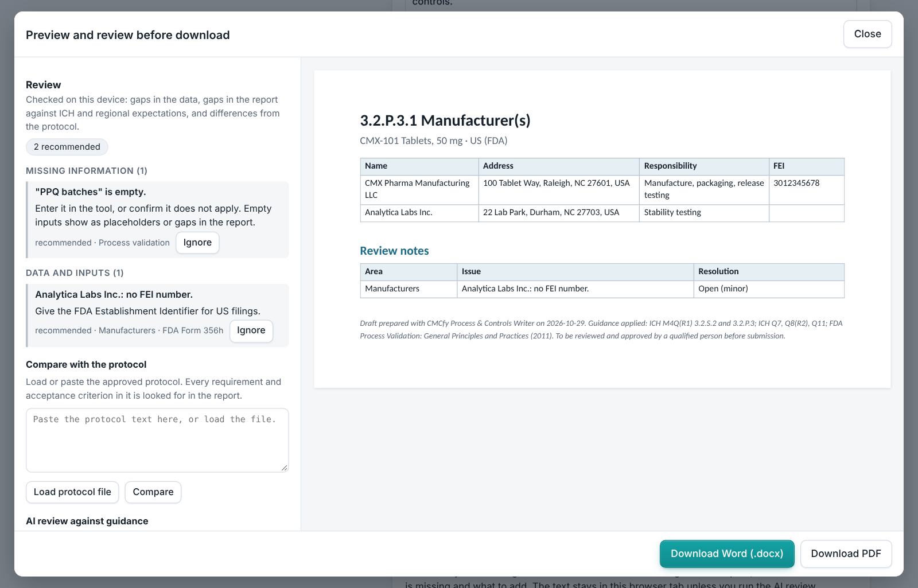Click the 'Open (minor)' resolution cell
This screenshot has width=918, height=588.
(769, 289)
